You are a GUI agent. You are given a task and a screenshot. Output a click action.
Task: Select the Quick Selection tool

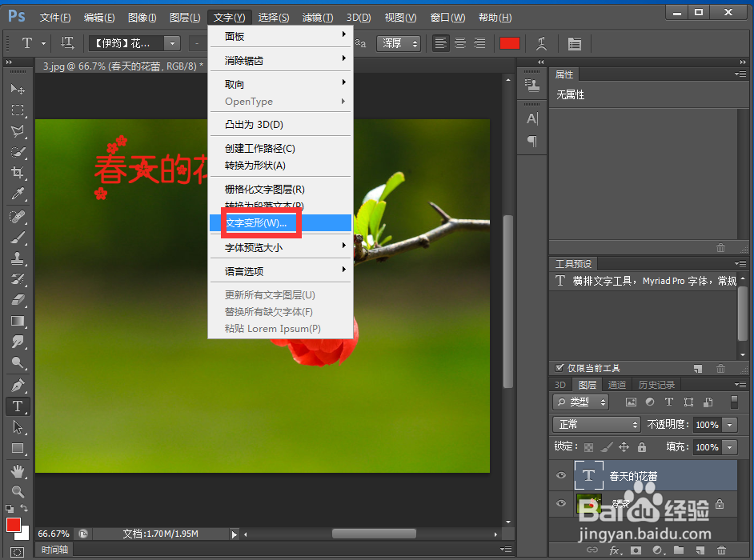point(18,152)
